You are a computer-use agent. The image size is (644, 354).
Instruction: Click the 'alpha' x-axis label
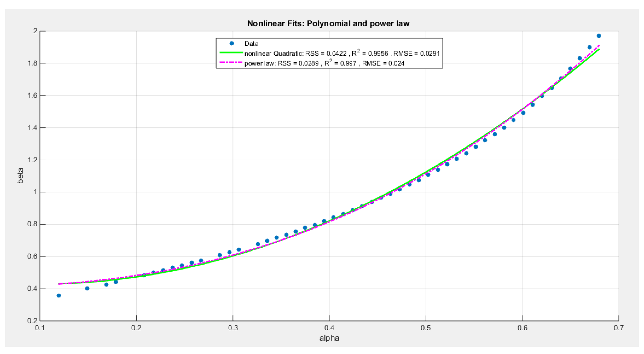pos(329,338)
